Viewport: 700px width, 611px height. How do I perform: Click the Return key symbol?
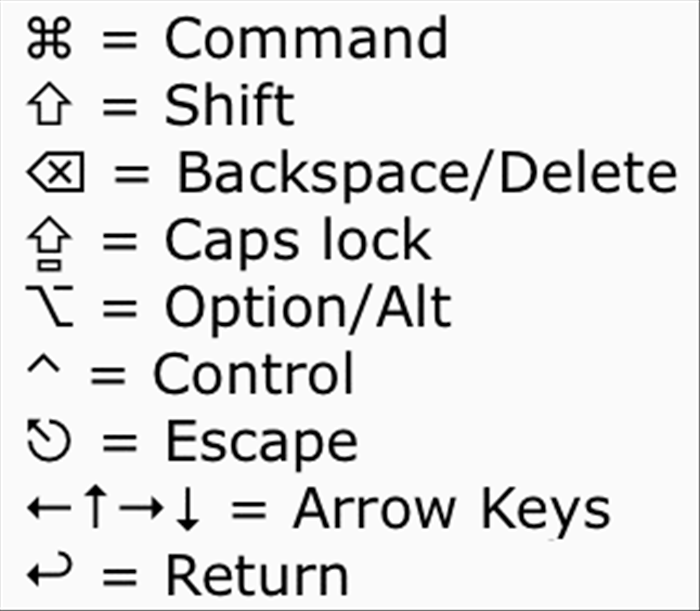50,569
